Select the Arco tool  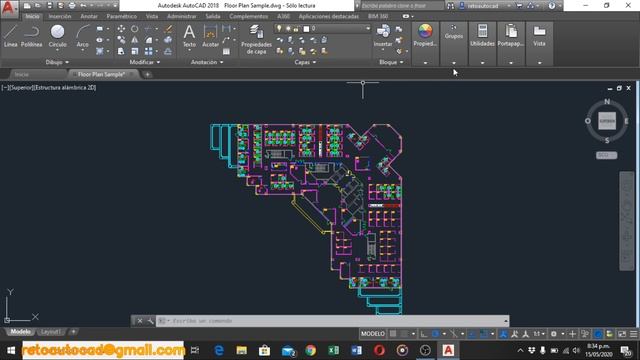coord(82,36)
